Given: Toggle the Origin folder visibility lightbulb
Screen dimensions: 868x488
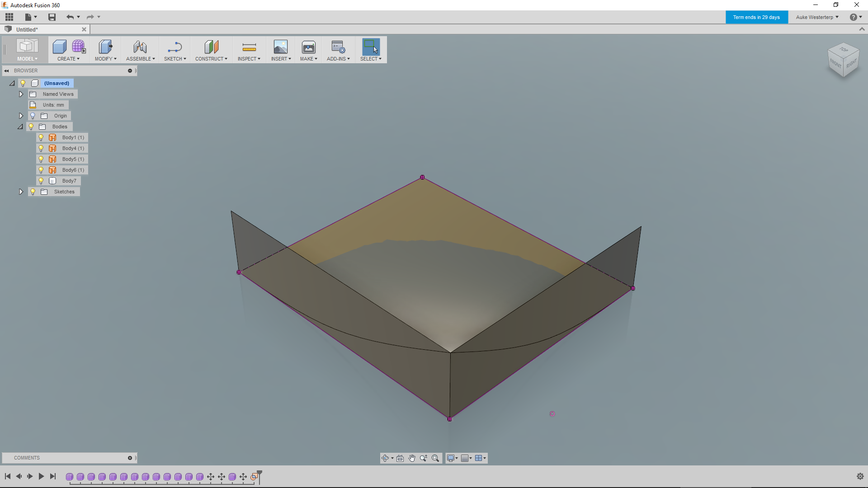Looking at the screenshot, I should click(32, 116).
